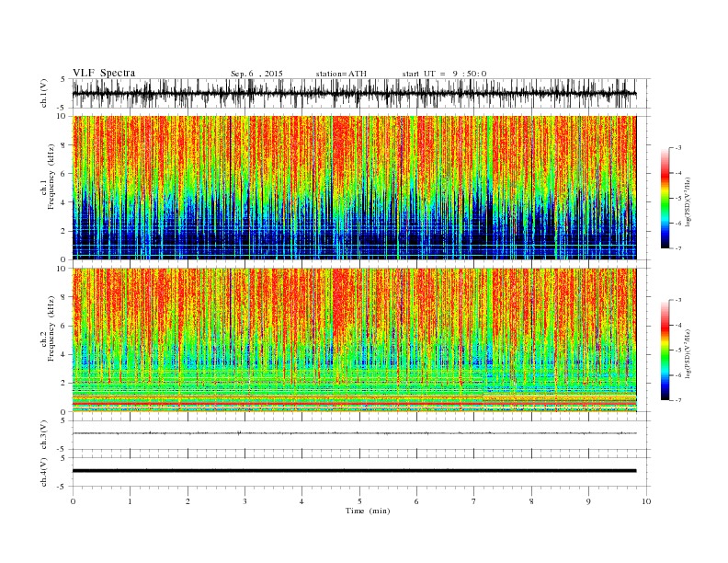Click the "8" kHz tick on ch.1 spectrogram
The height and width of the screenshot is (563, 728).
tap(64, 145)
